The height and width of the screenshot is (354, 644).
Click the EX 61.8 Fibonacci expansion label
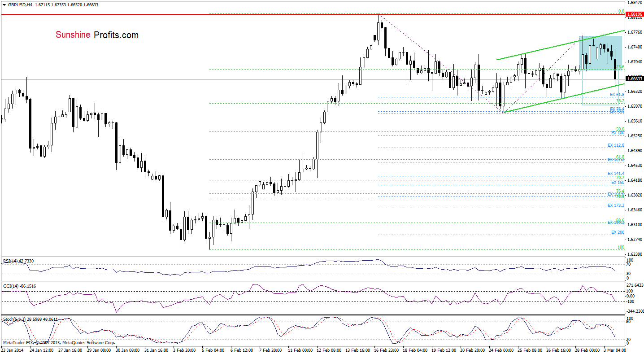617,95
